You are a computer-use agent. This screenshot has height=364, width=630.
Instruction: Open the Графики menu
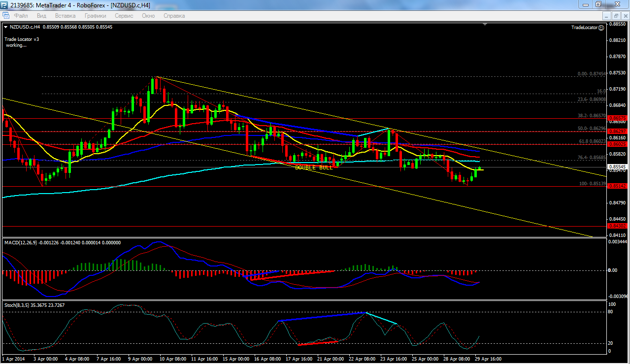click(95, 16)
